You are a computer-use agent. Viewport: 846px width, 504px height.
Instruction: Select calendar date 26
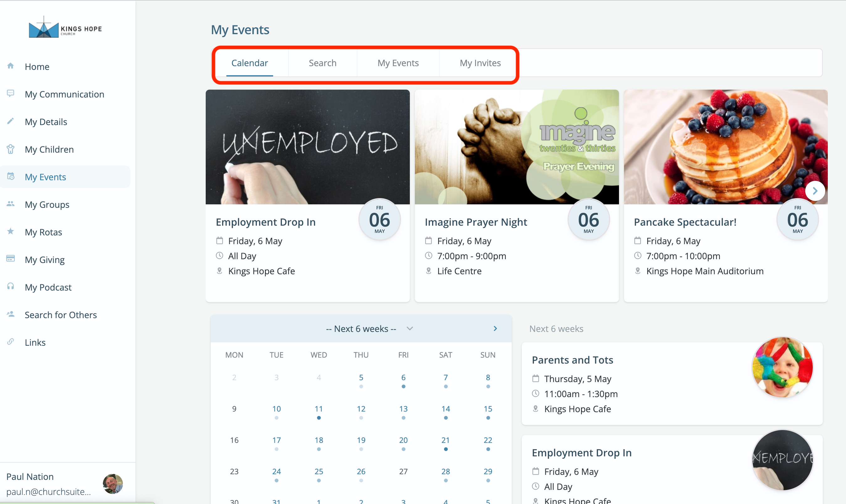(361, 471)
